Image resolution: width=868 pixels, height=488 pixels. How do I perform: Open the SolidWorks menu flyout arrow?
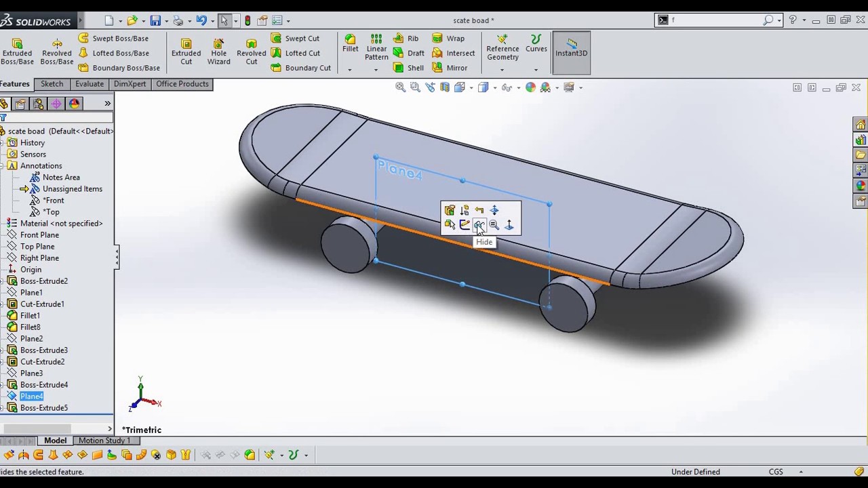coord(81,21)
